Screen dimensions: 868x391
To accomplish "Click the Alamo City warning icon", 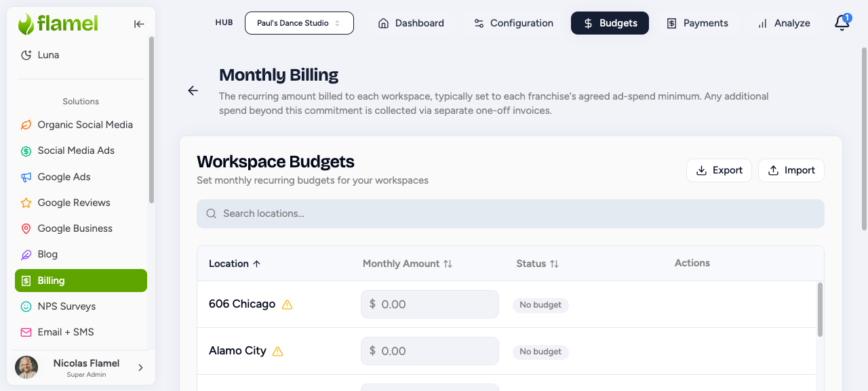I will tap(277, 352).
